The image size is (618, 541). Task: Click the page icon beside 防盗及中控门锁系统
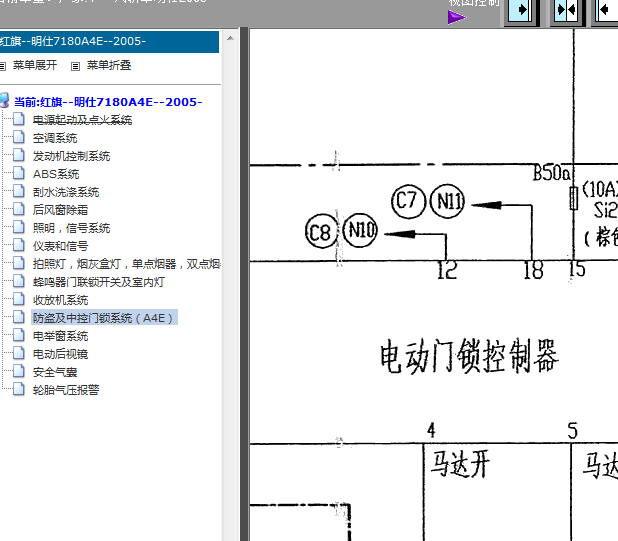tap(19, 317)
